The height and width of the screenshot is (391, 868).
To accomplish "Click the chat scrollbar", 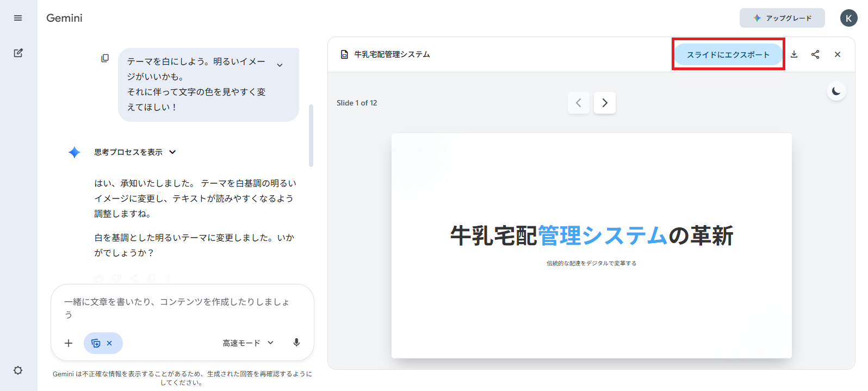I will point(311,135).
